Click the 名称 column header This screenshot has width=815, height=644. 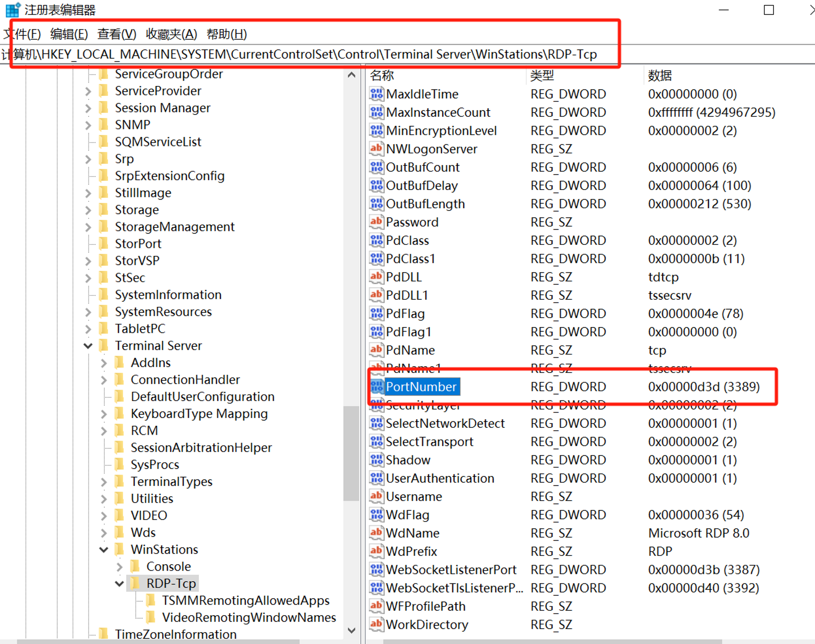[382, 75]
